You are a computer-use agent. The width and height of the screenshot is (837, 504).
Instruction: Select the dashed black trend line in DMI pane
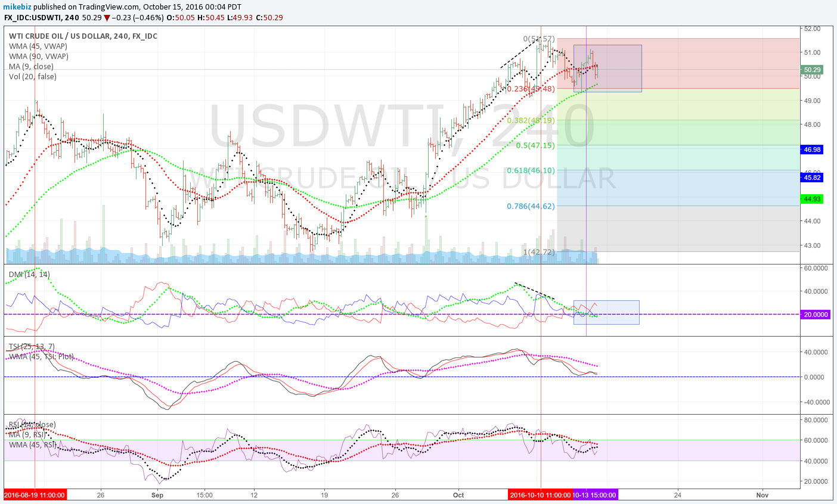point(535,291)
